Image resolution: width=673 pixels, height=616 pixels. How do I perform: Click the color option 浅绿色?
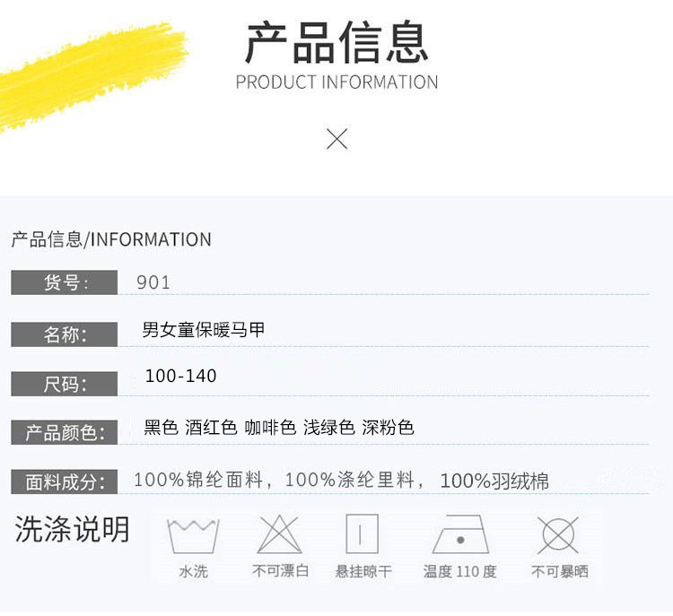329,427
